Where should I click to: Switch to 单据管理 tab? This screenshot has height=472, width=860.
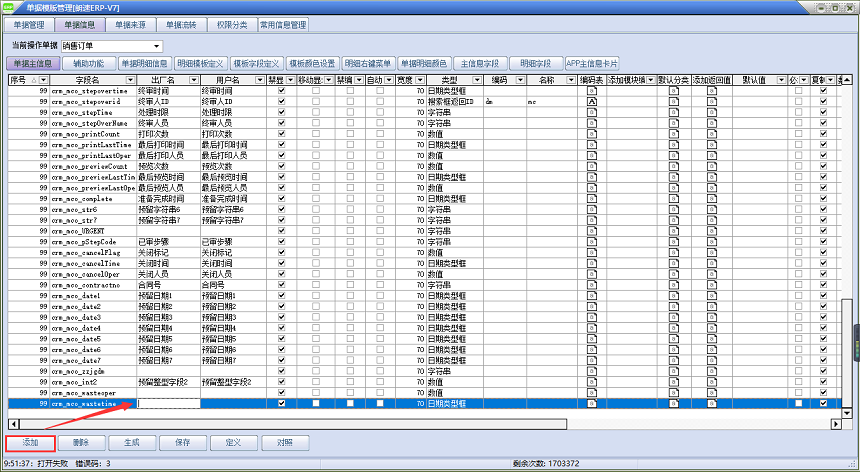[x=29, y=25]
